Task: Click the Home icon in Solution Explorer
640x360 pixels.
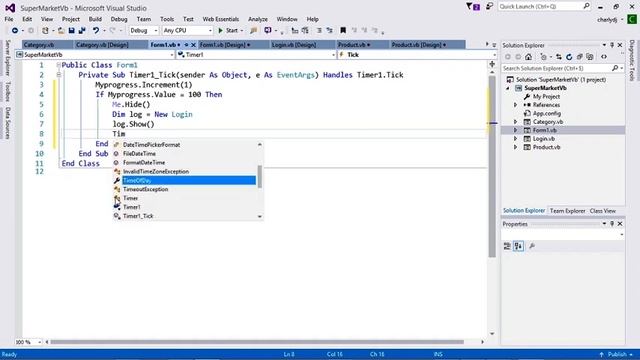Action: click(x=528, y=57)
